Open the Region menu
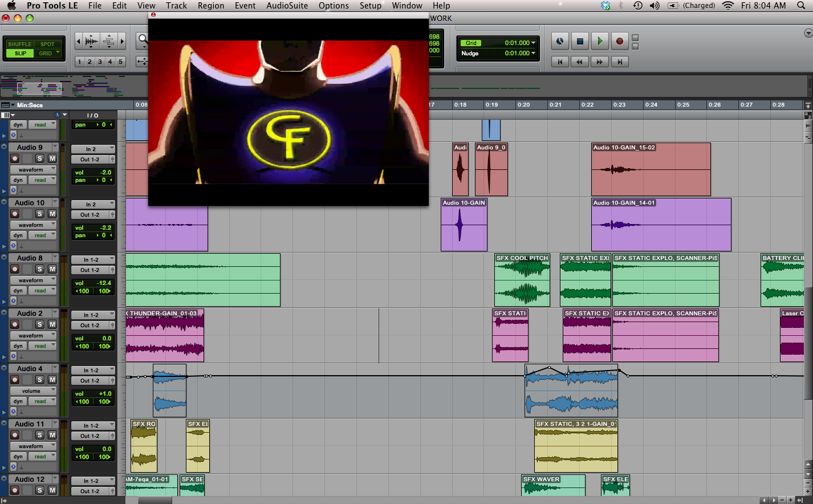This screenshot has height=504, width=813. [x=211, y=6]
